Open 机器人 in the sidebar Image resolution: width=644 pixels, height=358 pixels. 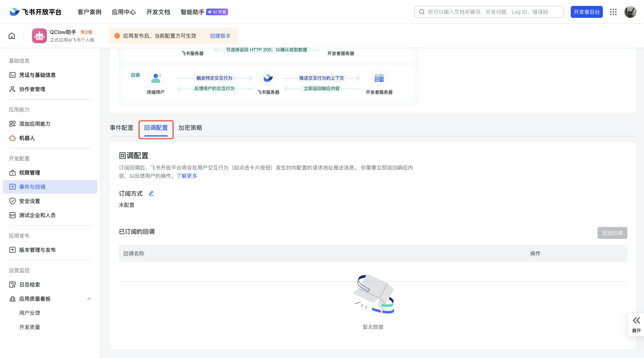[27, 138]
